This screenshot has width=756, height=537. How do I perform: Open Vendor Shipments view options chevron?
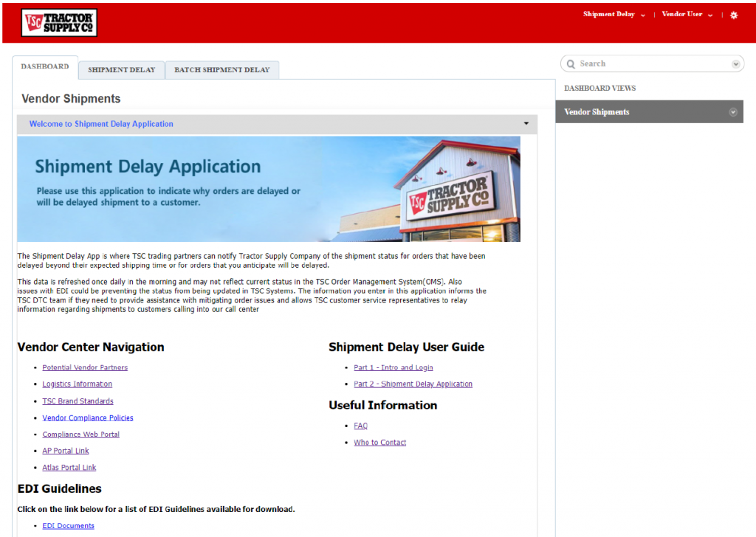[x=733, y=112]
